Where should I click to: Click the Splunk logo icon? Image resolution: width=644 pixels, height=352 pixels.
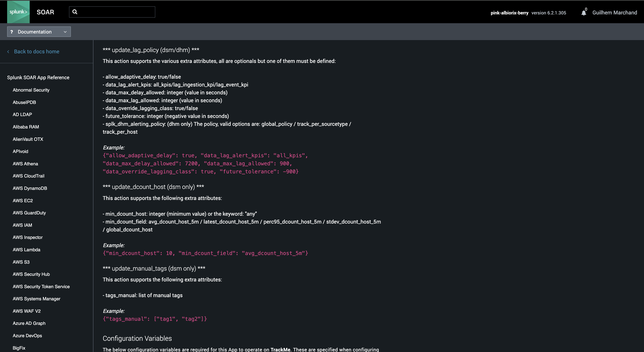click(18, 12)
